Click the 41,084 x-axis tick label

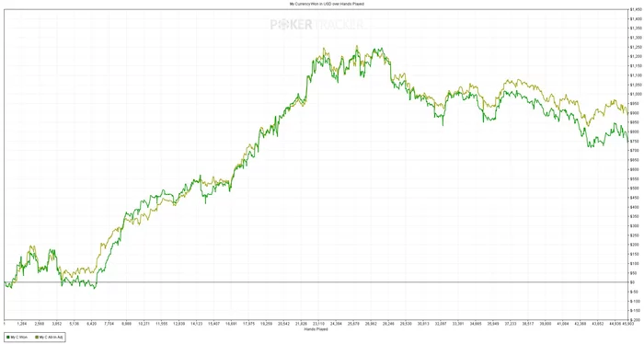tap(563, 324)
